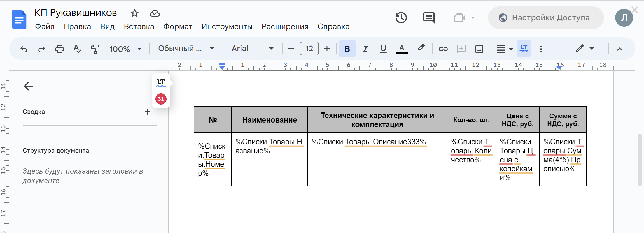Print the document
This screenshot has width=644, height=233.
click(x=59, y=49)
